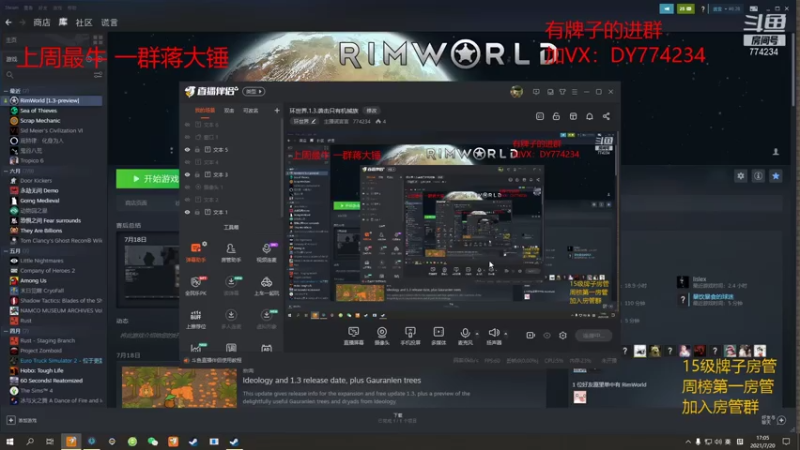Toggle the lock on 文本 1 source
The height and width of the screenshot is (450, 800).
[x=197, y=212]
